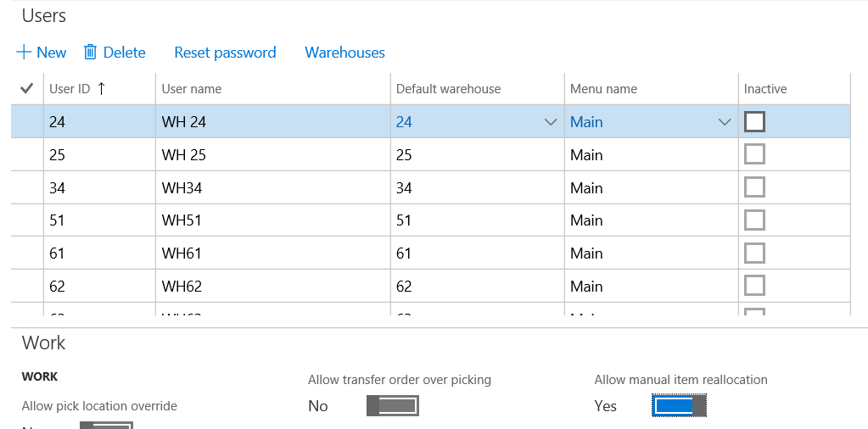The height and width of the screenshot is (429, 868).
Task: Collapse the Work section header
Action: tap(44, 343)
